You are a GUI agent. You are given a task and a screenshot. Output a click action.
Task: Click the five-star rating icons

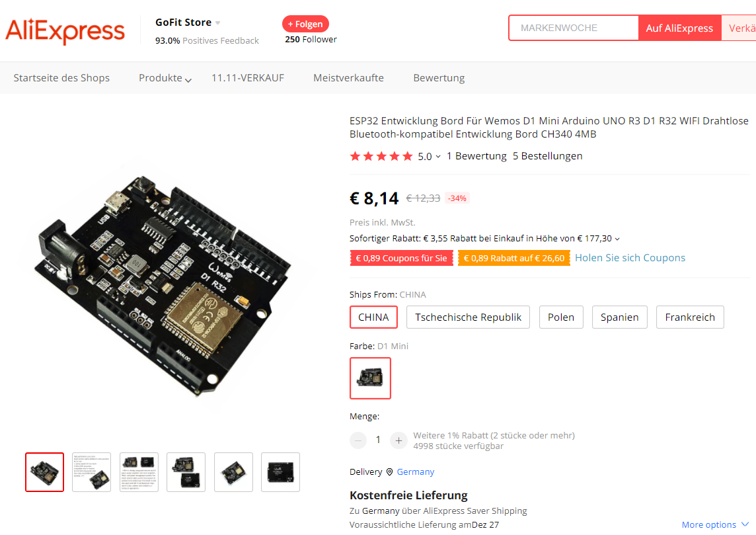[381, 156]
